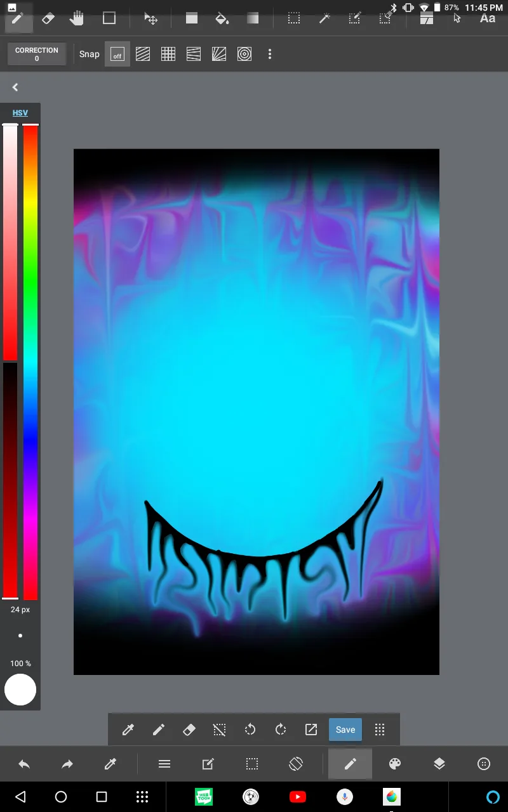Viewport: 508px width, 812px height.
Task: Select the Brush tool in top toolbar
Action: tap(17, 18)
